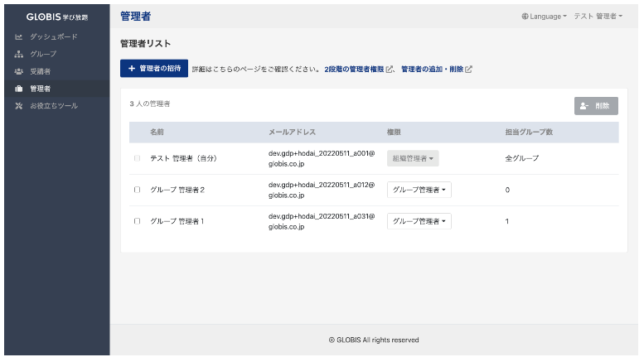This screenshot has width=644, height=357.
Task: Click external link icon after 2段階の管理者権限
Action: pos(390,70)
